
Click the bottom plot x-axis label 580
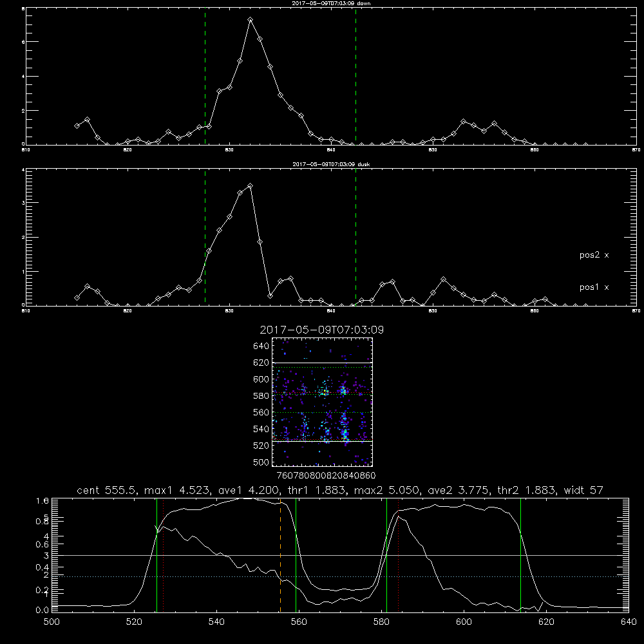pos(381,622)
